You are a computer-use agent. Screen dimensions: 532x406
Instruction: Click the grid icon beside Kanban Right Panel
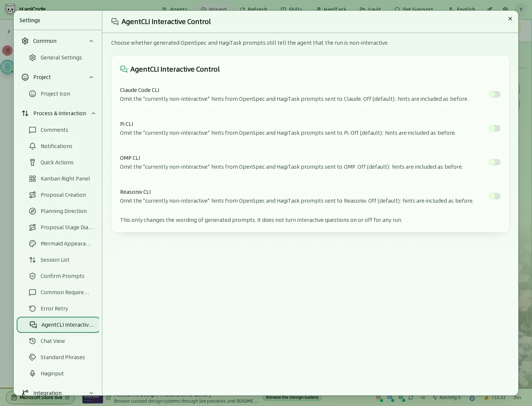pyautogui.click(x=33, y=179)
